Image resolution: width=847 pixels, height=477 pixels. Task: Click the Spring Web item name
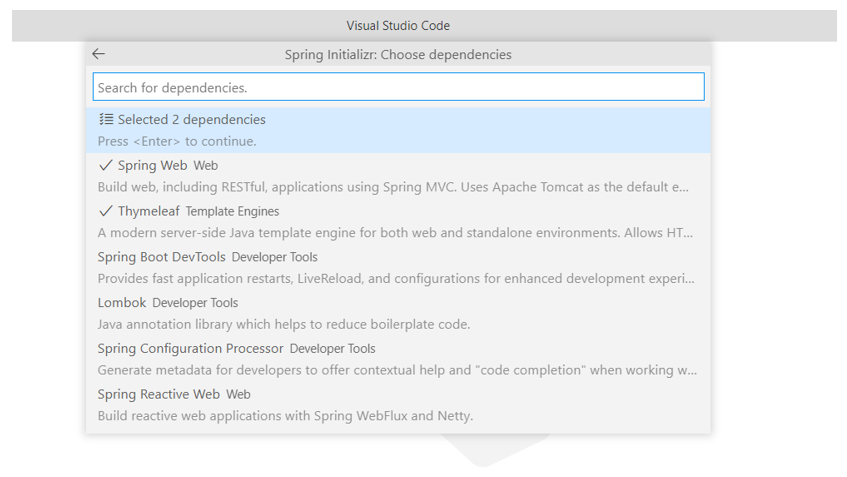152,166
